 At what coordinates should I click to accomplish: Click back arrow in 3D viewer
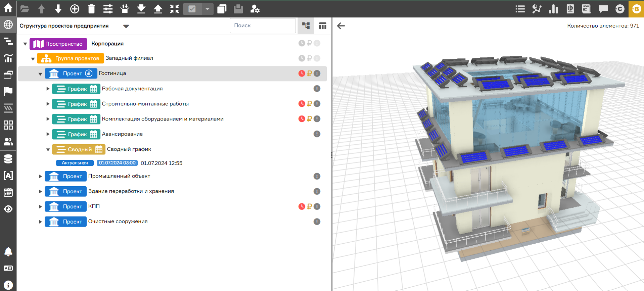point(341,26)
